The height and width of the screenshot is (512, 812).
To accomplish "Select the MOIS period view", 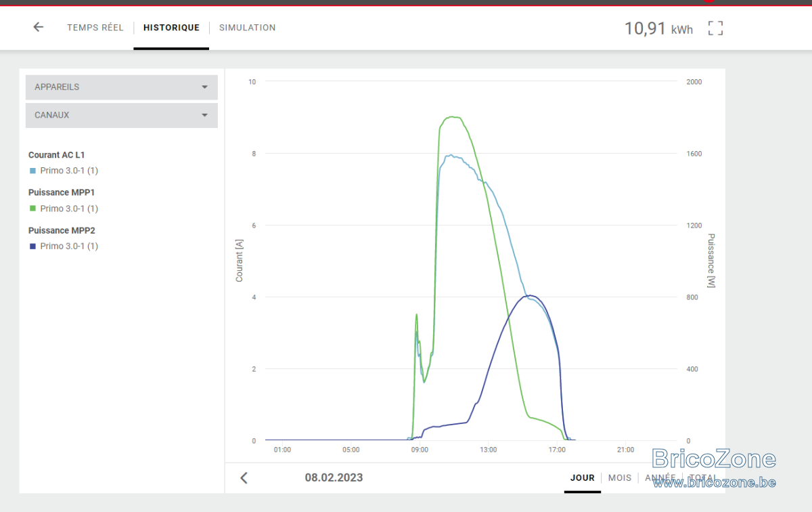I will (x=620, y=477).
